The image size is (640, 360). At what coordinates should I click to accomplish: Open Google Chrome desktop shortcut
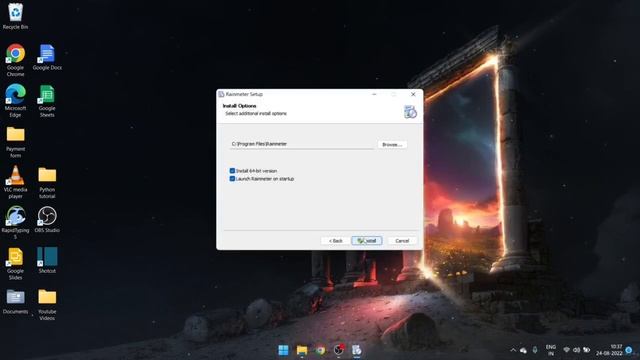click(x=16, y=60)
